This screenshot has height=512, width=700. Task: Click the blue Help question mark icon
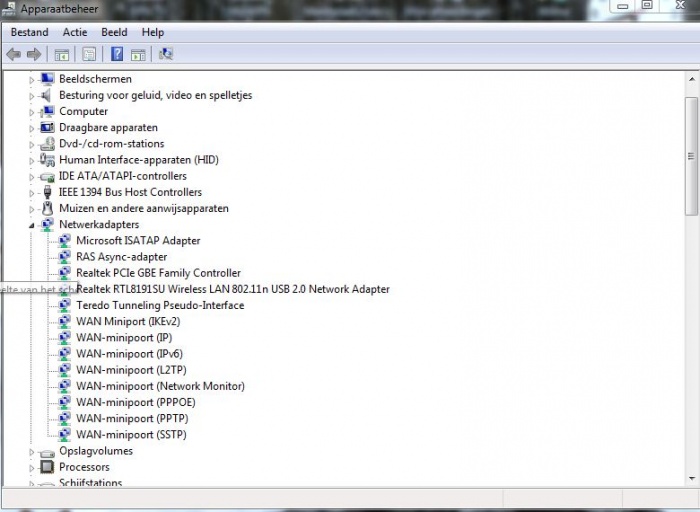point(117,54)
